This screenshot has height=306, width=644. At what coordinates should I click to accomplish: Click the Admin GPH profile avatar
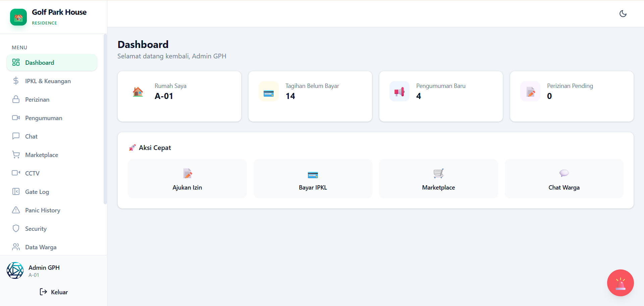pyautogui.click(x=15, y=270)
